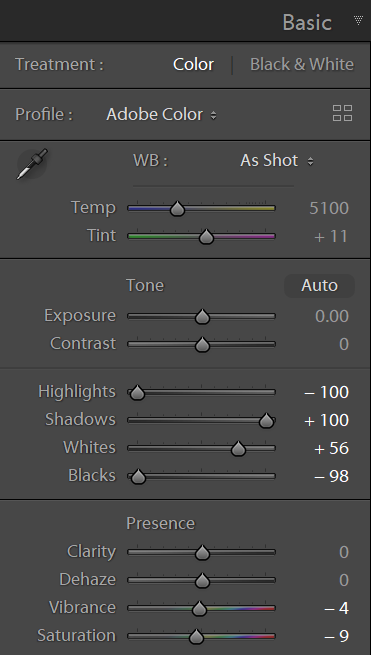Click the Auto tone button
This screenshot has height=655, width=371.
pyautogui.click(x=320, y=286)
